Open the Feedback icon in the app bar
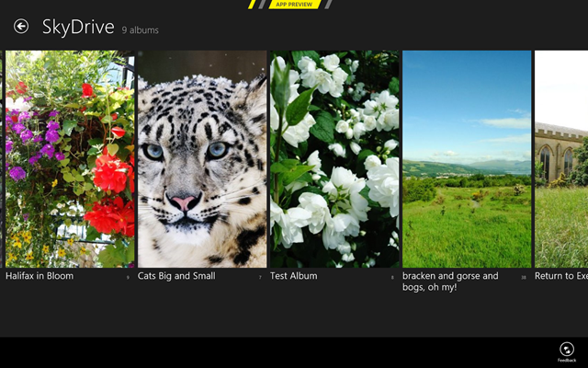This screenshot has width=588, height=368. (x=567, y=349)
